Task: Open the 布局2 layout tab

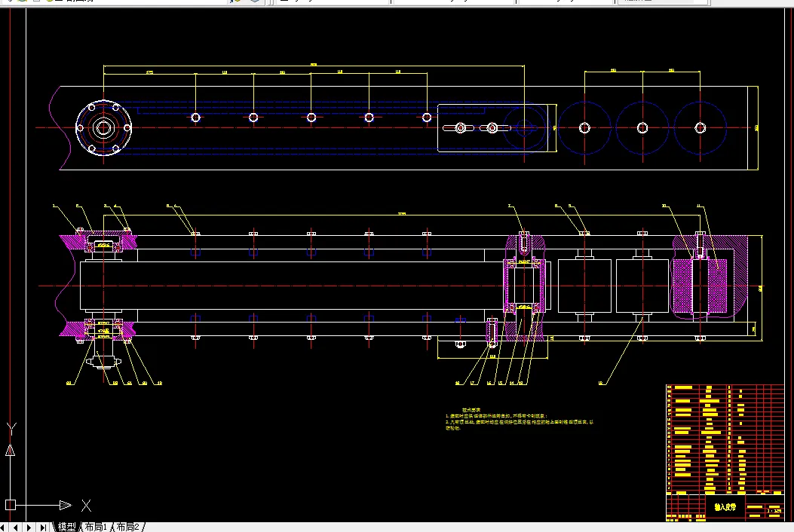Action: tap(128, 527)
